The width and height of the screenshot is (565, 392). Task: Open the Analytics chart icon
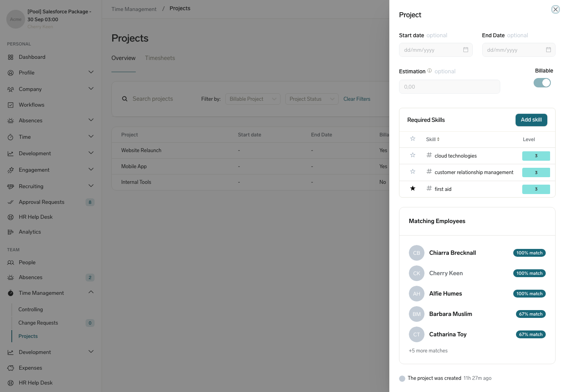tap(11, 232)
